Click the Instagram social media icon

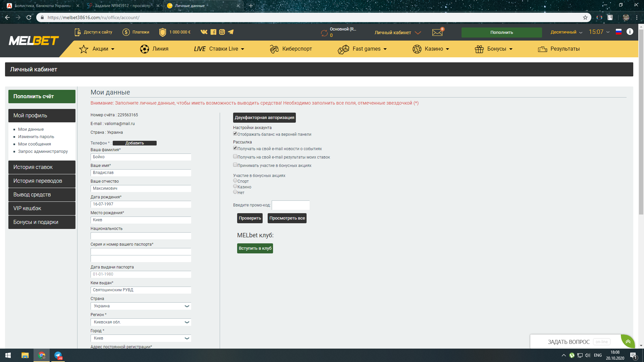(221, 32)
